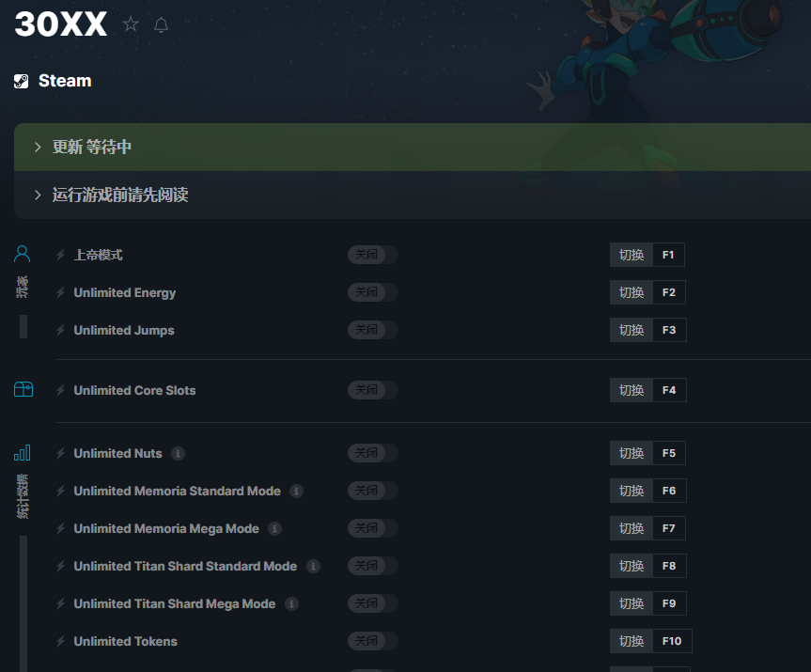This screenshot has width=811, height=672.
Task: Open info icon for Unlimited Titan Shard Standard Mode
Action: tap(313, 566)
